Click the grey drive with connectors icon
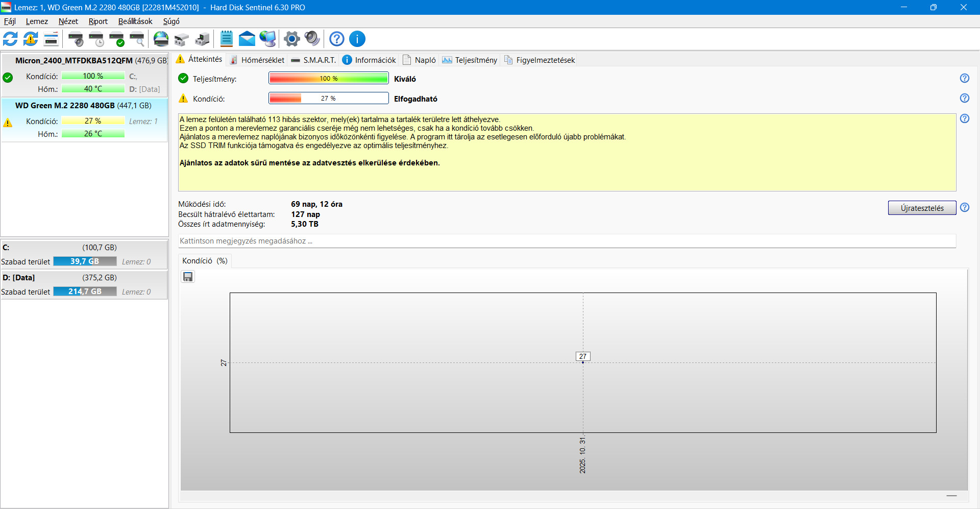This screenshot has height=509, width=980. point(181,39)
